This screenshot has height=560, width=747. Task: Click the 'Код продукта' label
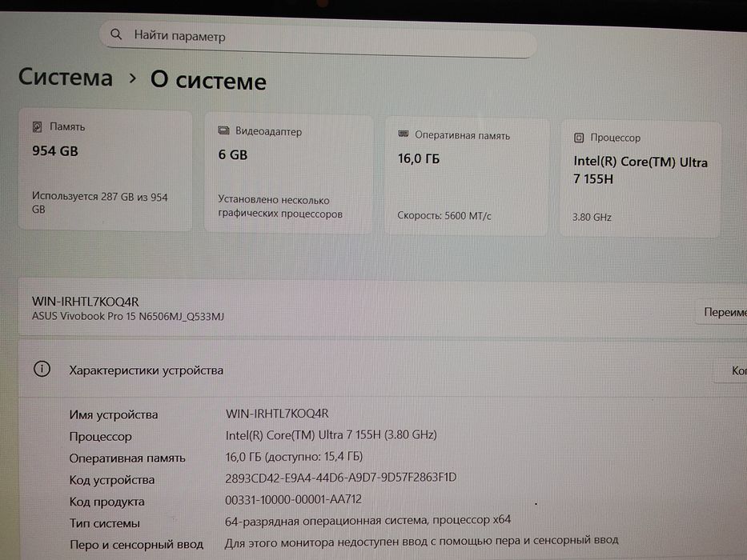[x=106, y=502]
